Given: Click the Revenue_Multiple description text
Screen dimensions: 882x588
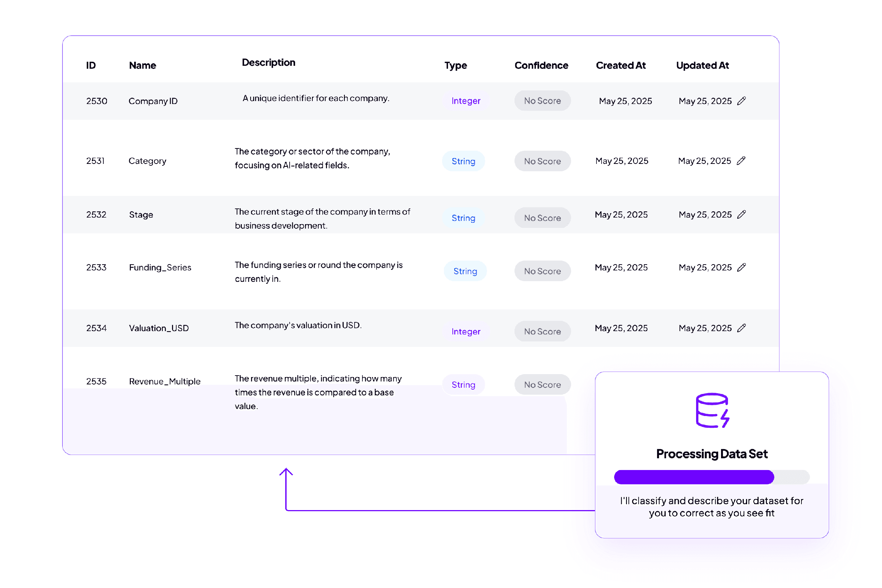Looking at the screenshot, I should coord(318,392).
